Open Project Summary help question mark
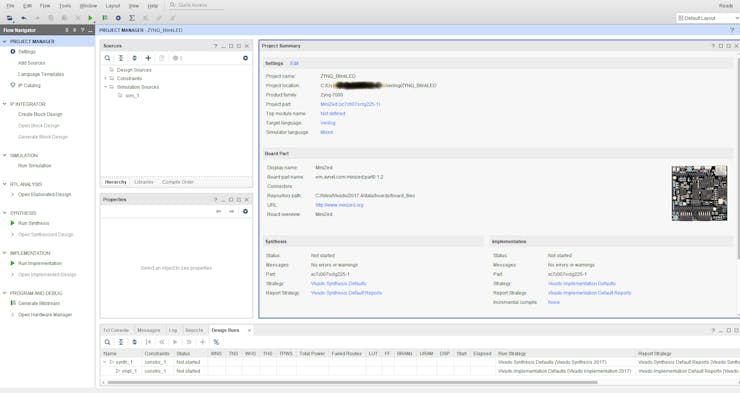 click(713, 46)
